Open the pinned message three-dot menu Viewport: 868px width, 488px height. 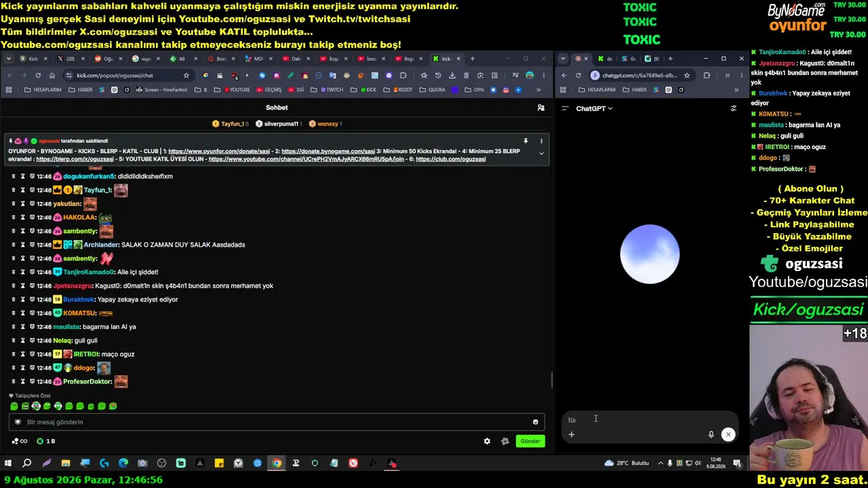(541, 141)
